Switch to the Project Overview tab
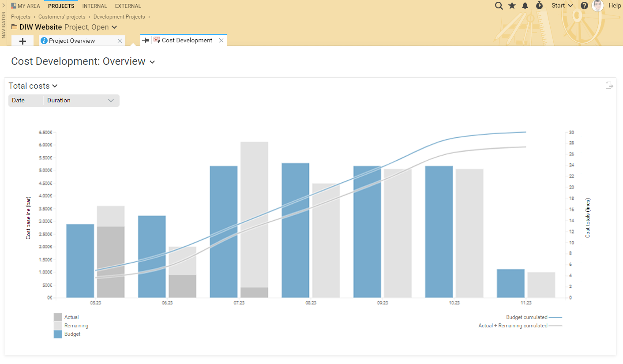Viewport: 623px width, 364px height. (x=72, y=41)
